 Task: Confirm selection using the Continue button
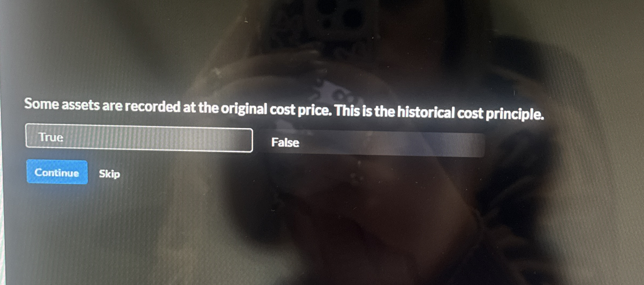57,172
